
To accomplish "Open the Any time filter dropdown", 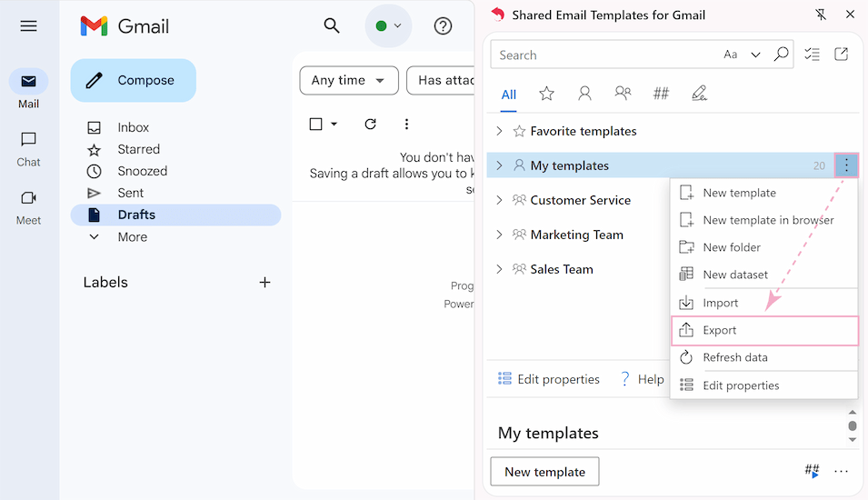I will pyautogui.click(x=349, y=80).
